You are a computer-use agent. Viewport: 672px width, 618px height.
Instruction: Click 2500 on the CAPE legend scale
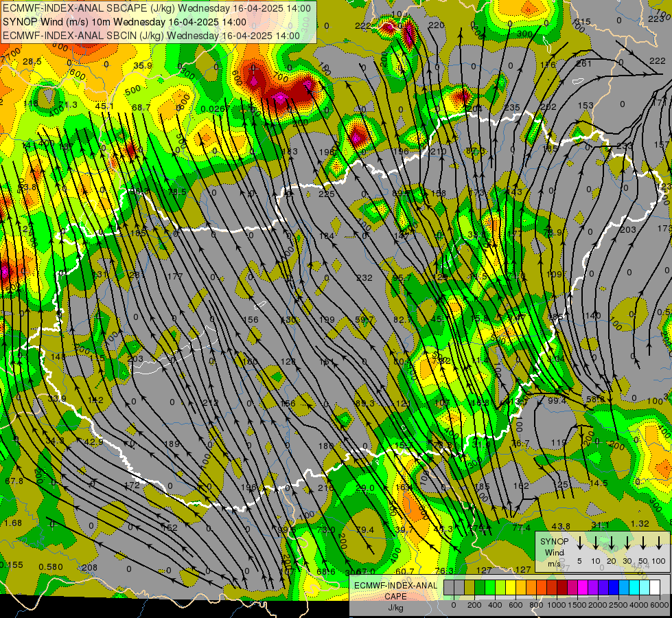click(x=618, y=605)
